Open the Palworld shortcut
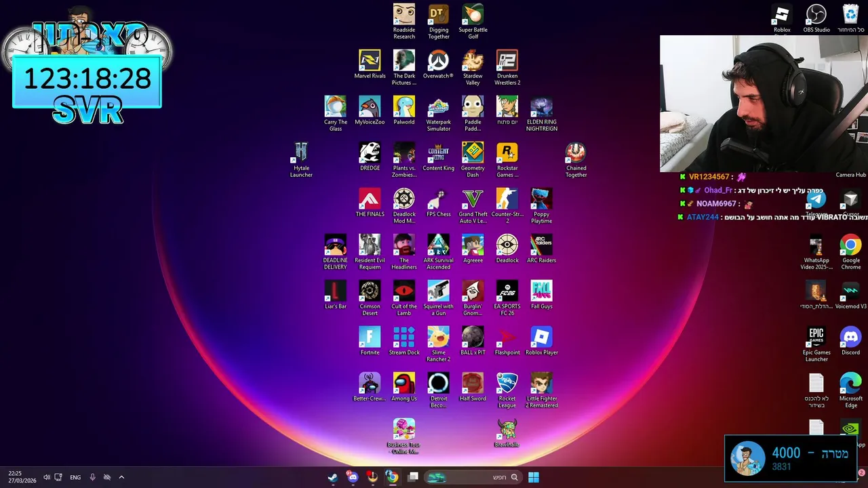 [x=404, y=110]
